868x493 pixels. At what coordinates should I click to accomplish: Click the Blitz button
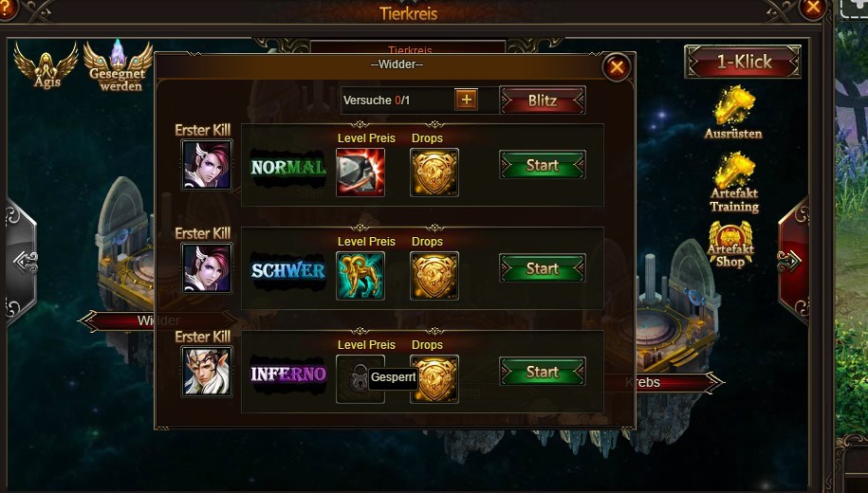(543, 100)
